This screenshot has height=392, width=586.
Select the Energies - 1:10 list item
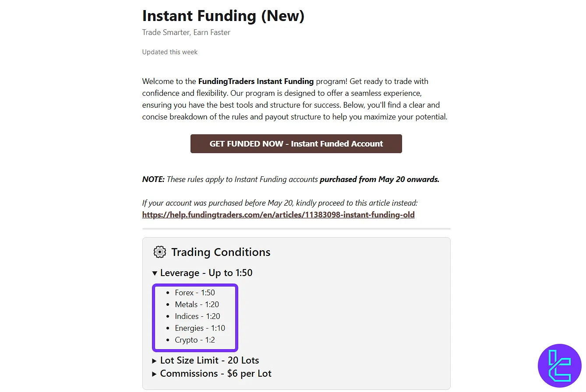(200, 328)
